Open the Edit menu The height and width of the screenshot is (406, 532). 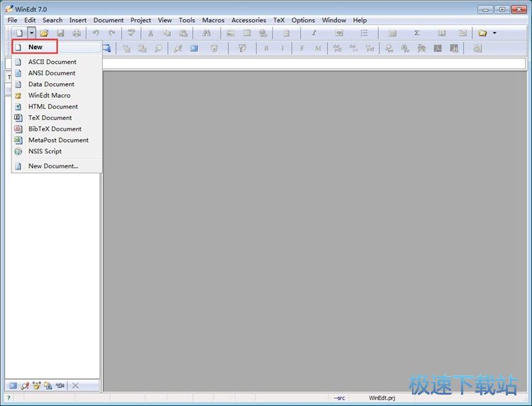[30, 21]
